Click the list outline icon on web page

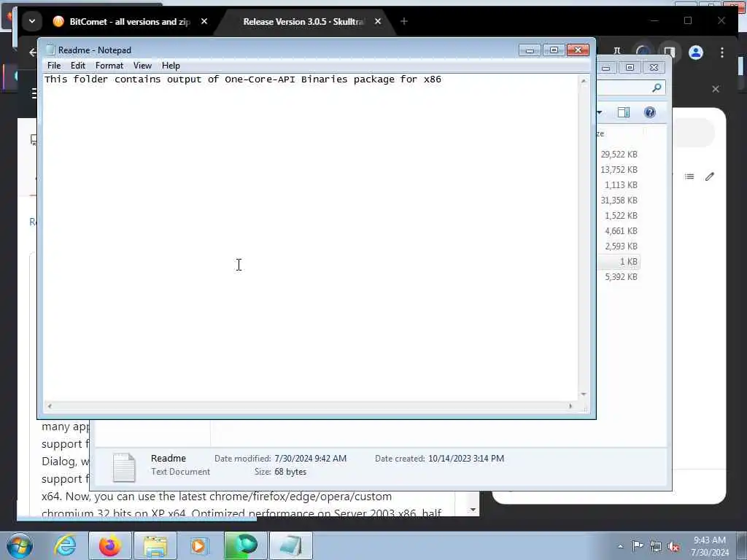click(x=689, y=176)
